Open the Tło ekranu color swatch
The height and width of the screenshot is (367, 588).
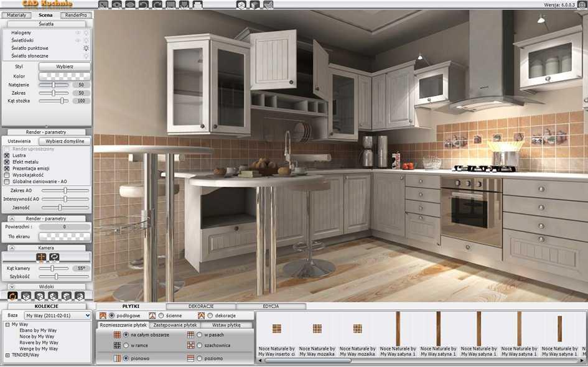[65, 236]
